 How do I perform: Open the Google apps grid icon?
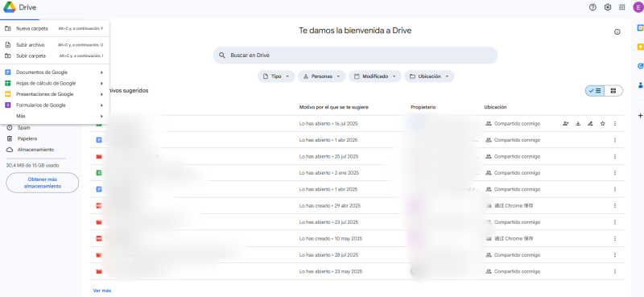622,7
